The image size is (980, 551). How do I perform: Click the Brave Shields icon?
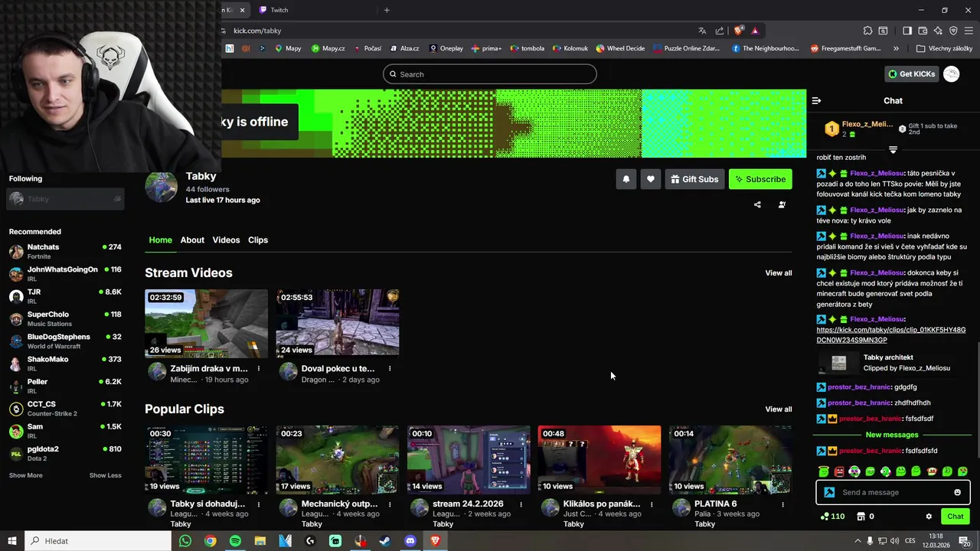point(738,31)
